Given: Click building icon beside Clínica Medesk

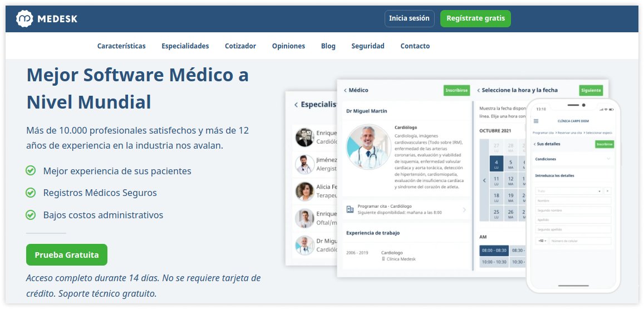Looking at the screenshot, I should (x=384, y=259).
